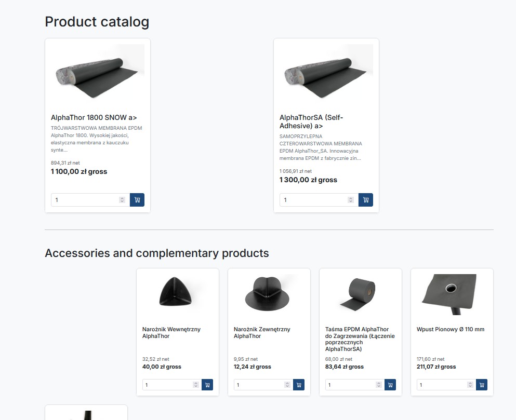Focus the AlphaThorSA quantity input field
Viewport: 516px width, 420px height.
pyautogui.click(x=313, y=200)
